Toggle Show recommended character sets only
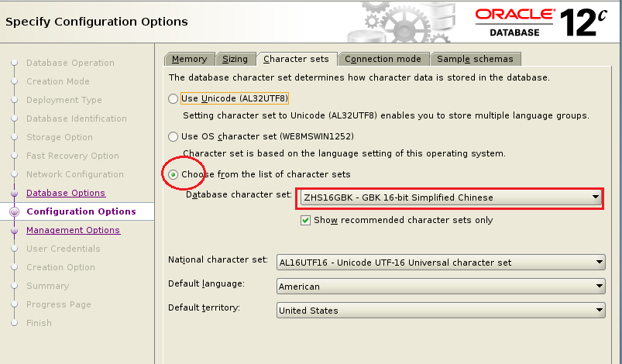This screenshot has height=364, width=622. [x=305, y=220]
